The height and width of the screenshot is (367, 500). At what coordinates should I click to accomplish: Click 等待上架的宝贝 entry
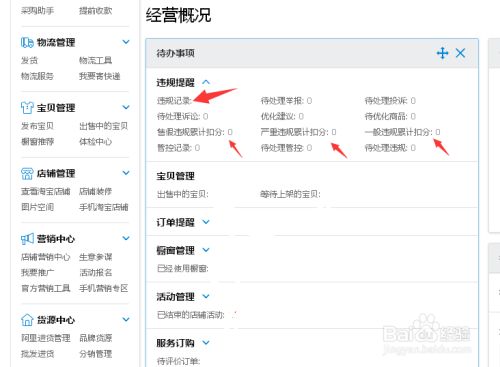pos(290,194)
